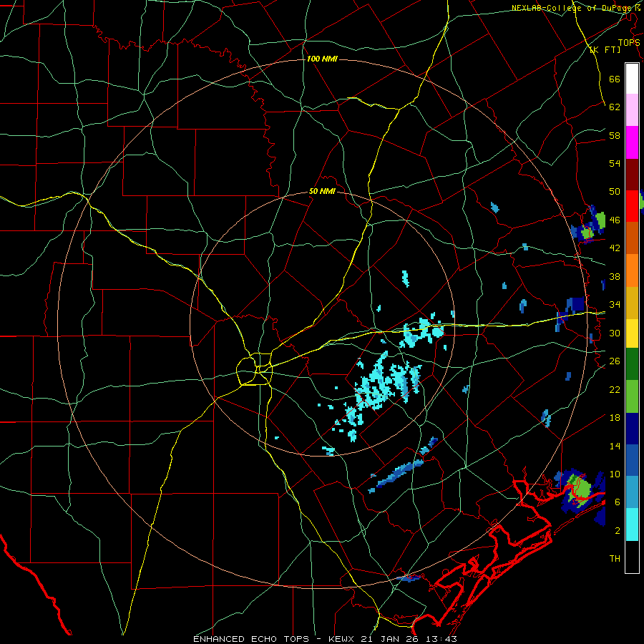Pick the gold legend color band
The width and height of the screenshot is (644, 644).
[632, 303]
